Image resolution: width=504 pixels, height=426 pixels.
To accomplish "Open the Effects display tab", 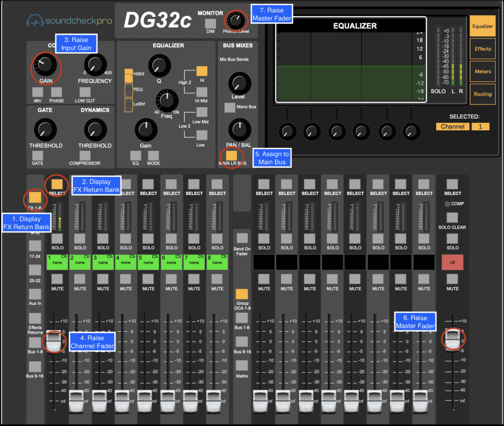I will coord(482,49).
